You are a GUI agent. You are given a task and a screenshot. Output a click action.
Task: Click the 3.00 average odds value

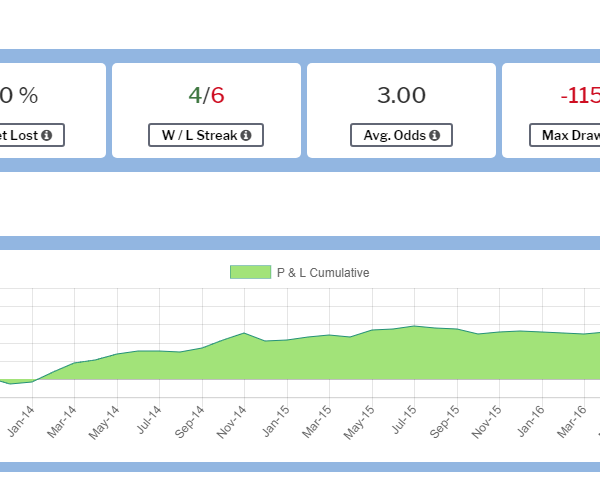pos(401,95)
